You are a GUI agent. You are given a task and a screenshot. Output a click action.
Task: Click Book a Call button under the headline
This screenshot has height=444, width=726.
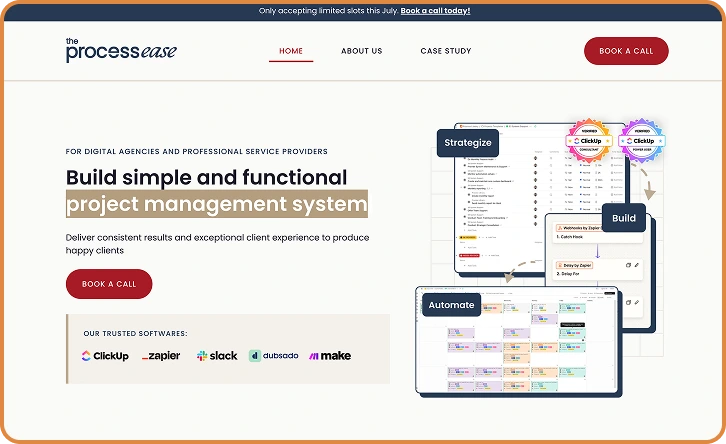[109, 284]
